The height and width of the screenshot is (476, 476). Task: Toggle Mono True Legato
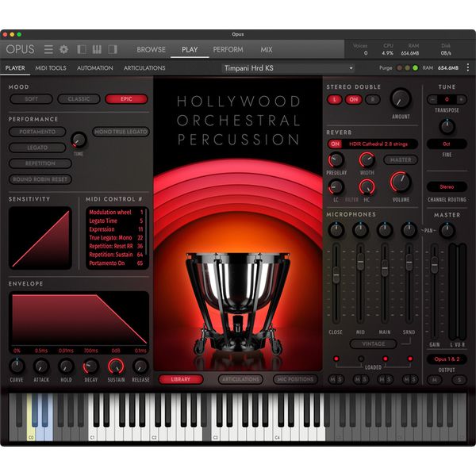tap(121, 132)
